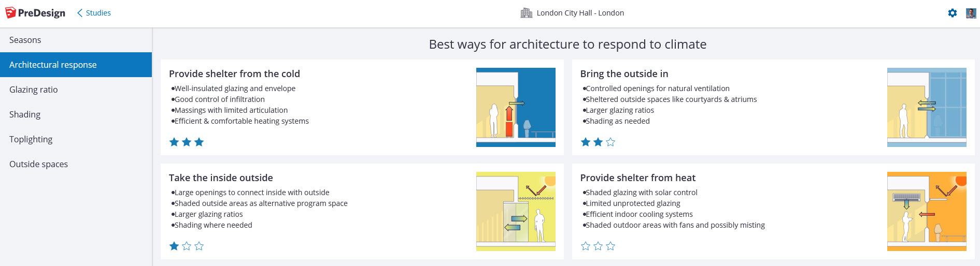Click the Bring the outside in illustration

coord(927,107)
